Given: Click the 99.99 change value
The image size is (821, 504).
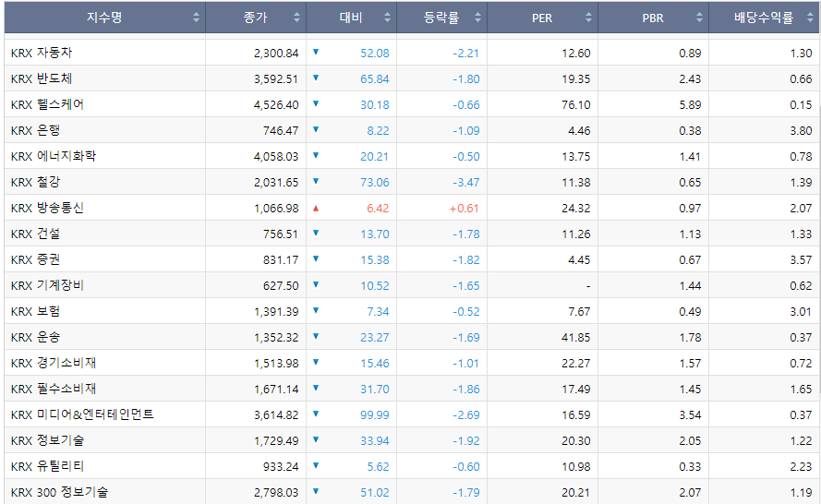Looking at the screenshot, I should pyautogui.click(x=375, y=415).
